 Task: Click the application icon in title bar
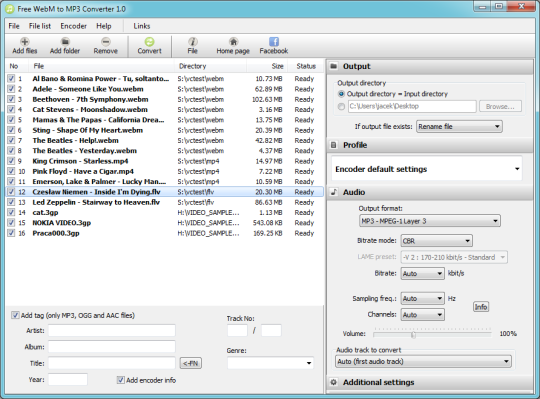10,9
